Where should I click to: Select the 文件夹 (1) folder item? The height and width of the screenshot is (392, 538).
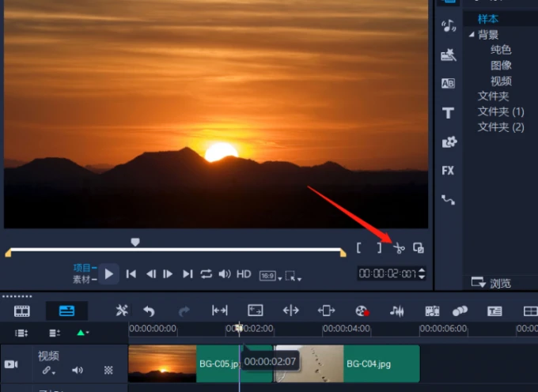point(500,111)
